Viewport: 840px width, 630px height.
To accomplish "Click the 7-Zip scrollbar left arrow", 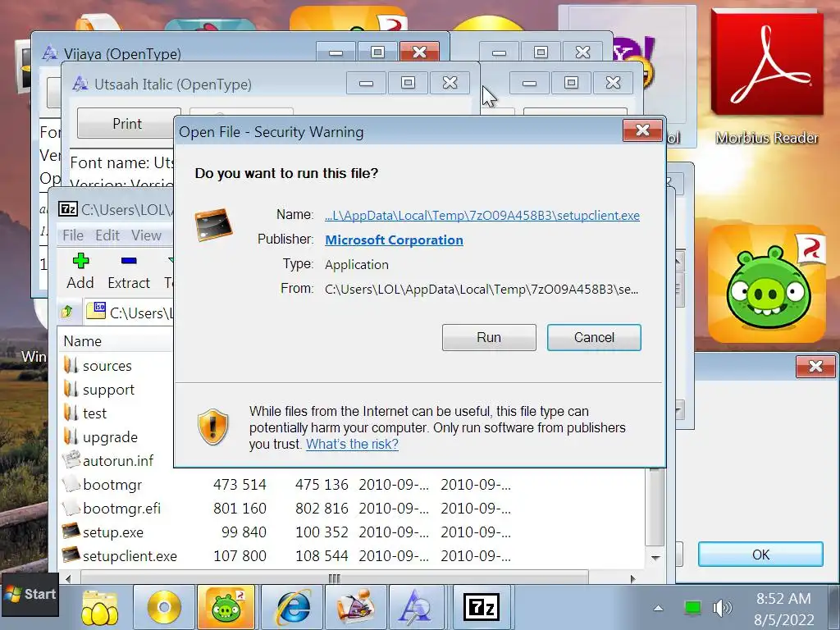I will point(68,578).
